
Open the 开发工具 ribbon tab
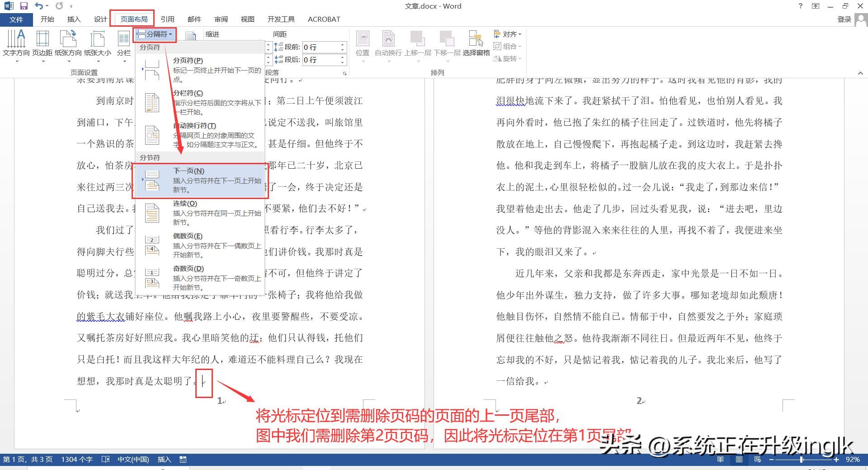(281, 19)
